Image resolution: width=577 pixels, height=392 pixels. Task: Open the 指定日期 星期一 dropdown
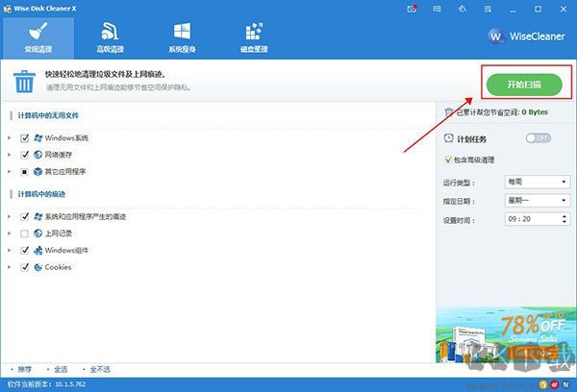[x=538, y=201]
